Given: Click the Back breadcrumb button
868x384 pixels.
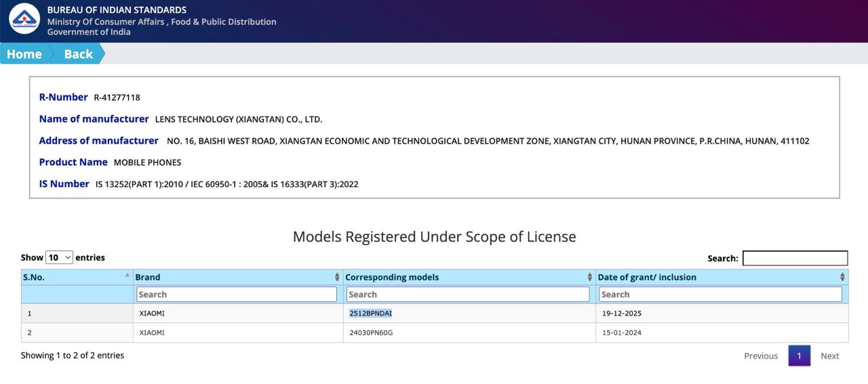Looking at the screenshot, I should [x=78, y=54].
